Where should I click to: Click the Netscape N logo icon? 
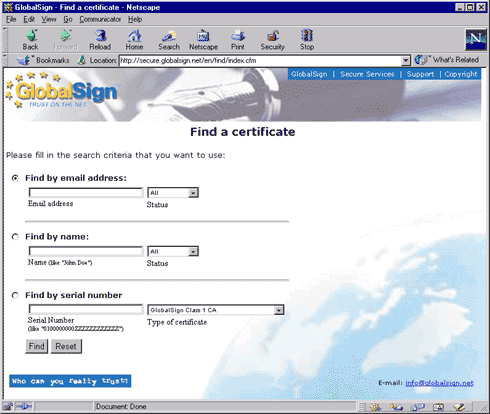(475, 39)
